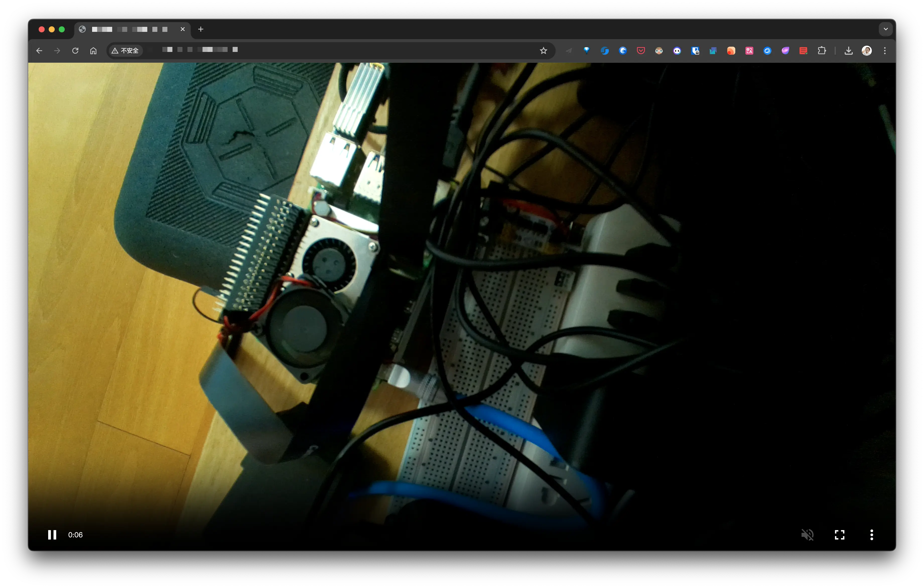
Task: Open the Extensions puzzle piece menu
Action: coord(822,51)
